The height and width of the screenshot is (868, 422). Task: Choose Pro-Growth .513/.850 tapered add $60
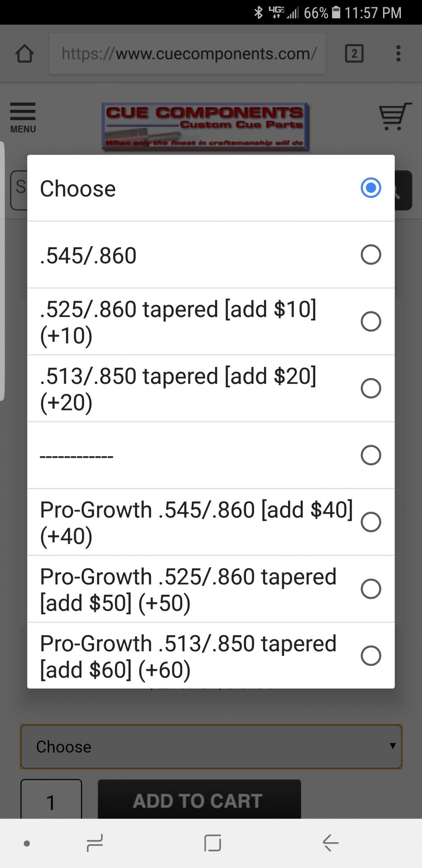(x=370, y=656)
